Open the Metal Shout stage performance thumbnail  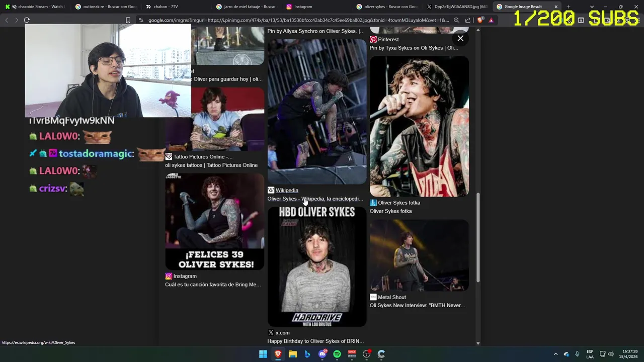point(419,255)
